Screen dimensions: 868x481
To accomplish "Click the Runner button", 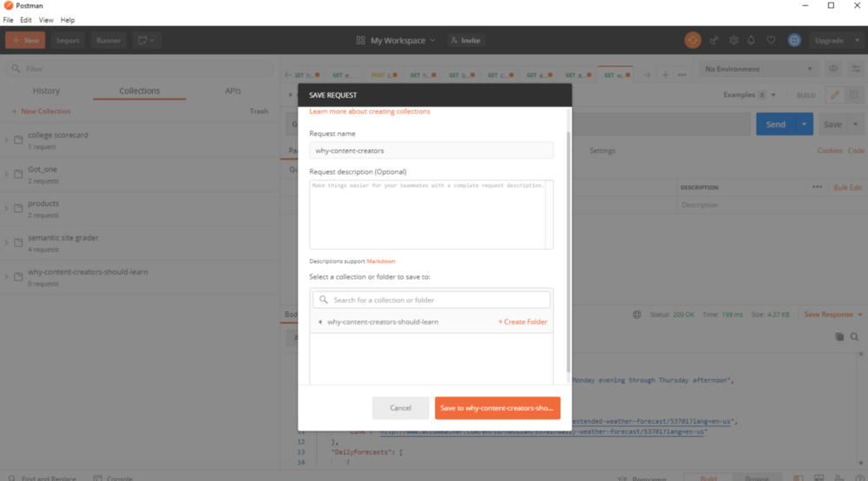I will click(x=108, y=41).
